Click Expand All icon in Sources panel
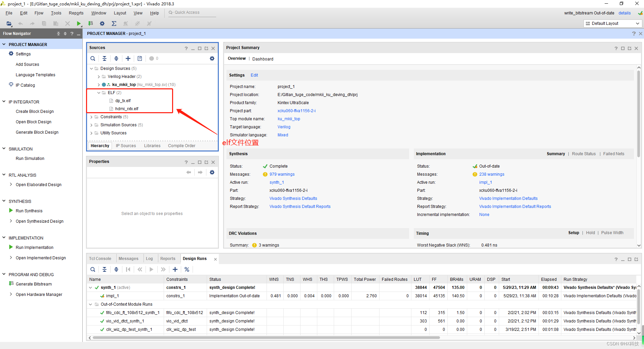The height and width of the screenshot is (349, 644). 116,58
